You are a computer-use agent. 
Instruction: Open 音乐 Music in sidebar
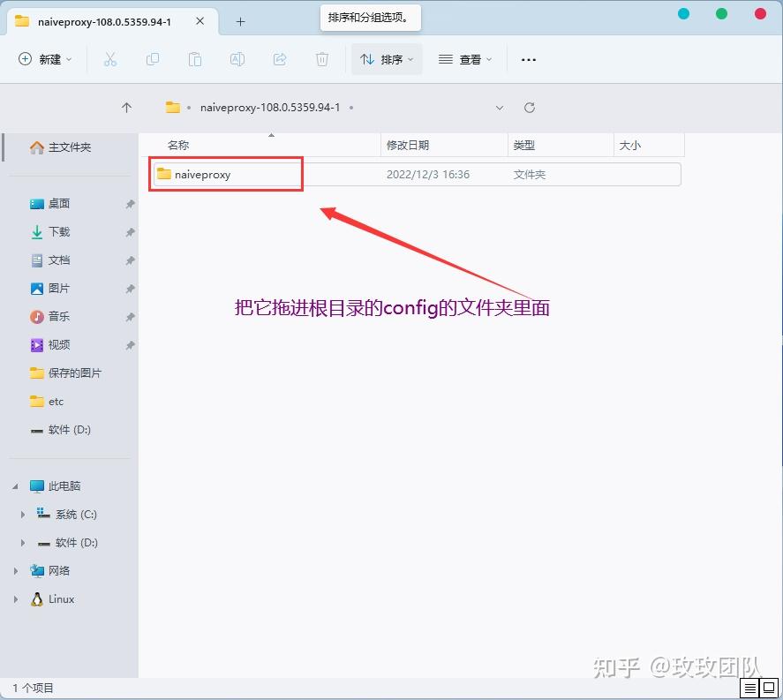coord(59,317)
